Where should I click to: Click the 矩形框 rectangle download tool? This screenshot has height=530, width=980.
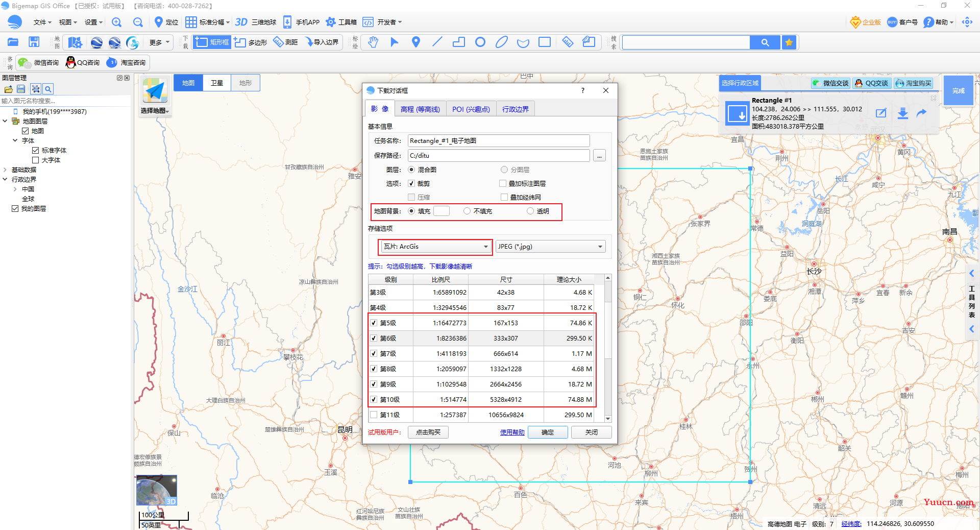[212, 42]
